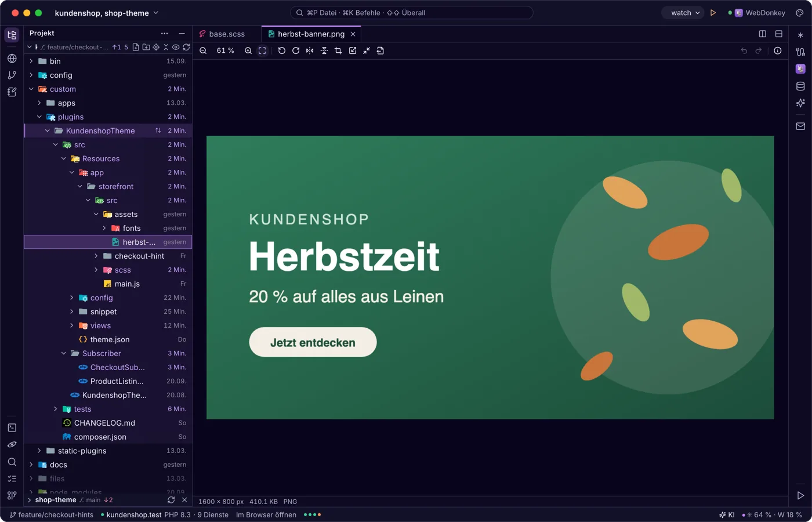812x522 pixels.
Task: Split the editor side by side
Action: point(763,34)
